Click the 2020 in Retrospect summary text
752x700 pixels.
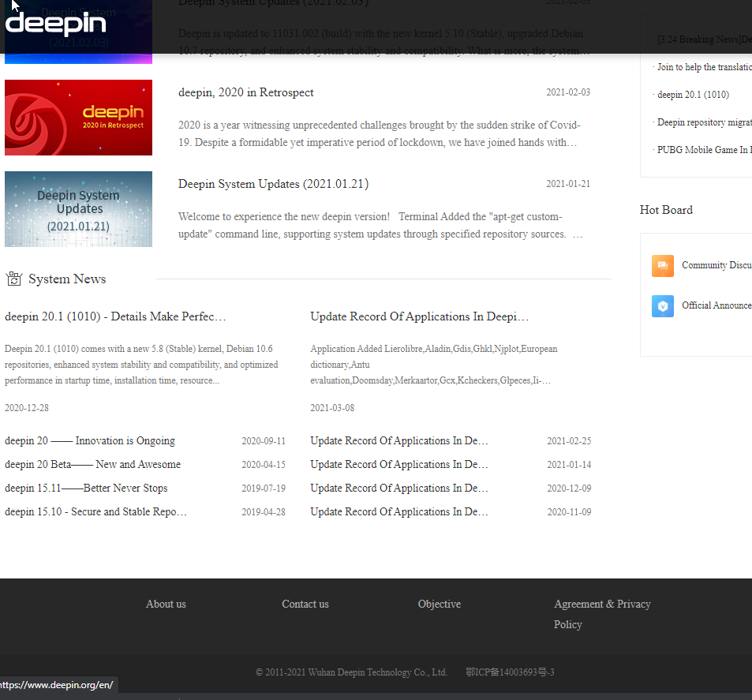[x=379, y=134]
